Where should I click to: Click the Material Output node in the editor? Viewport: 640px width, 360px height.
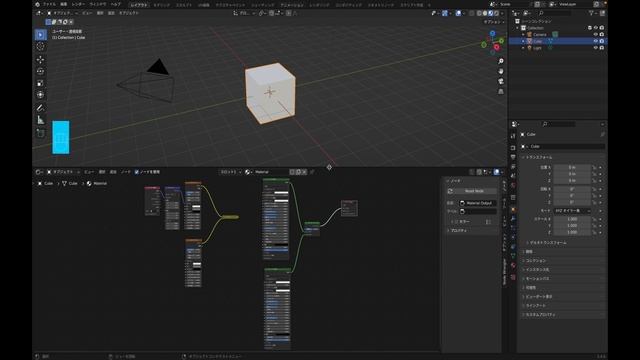pos(349,208)
